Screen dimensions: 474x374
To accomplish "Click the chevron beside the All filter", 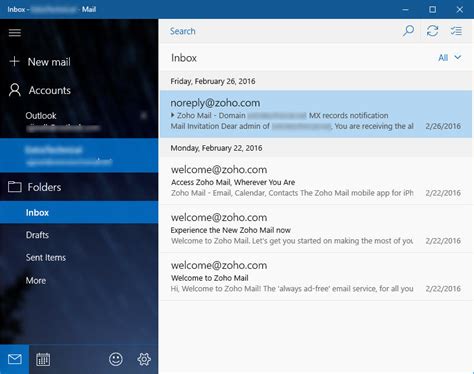I will click(x=458, y=57).
